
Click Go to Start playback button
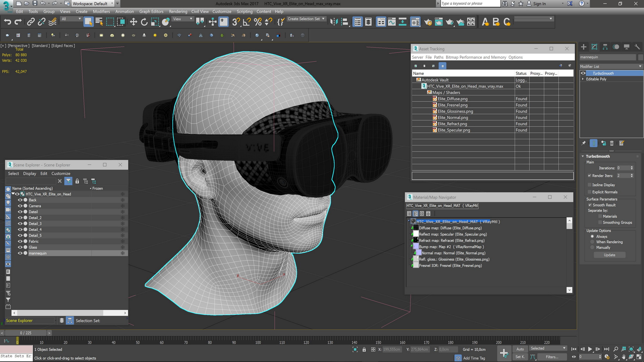coord(574,349)
